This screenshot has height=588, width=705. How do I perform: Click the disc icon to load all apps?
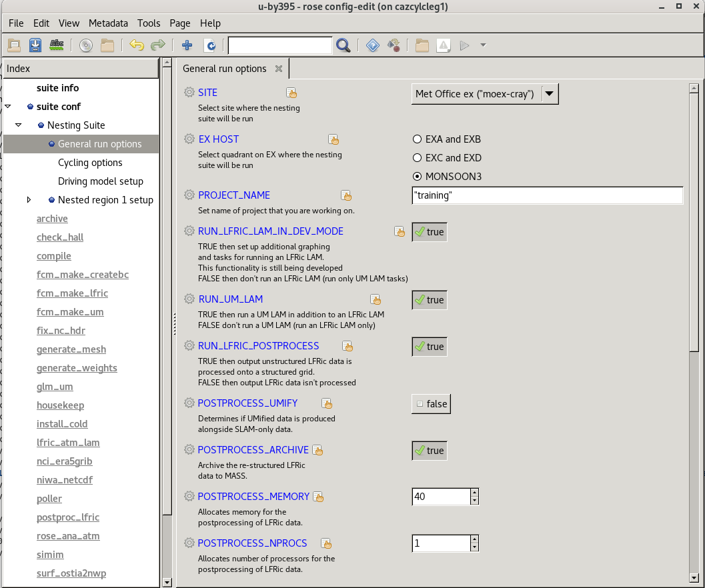[86, 45]
